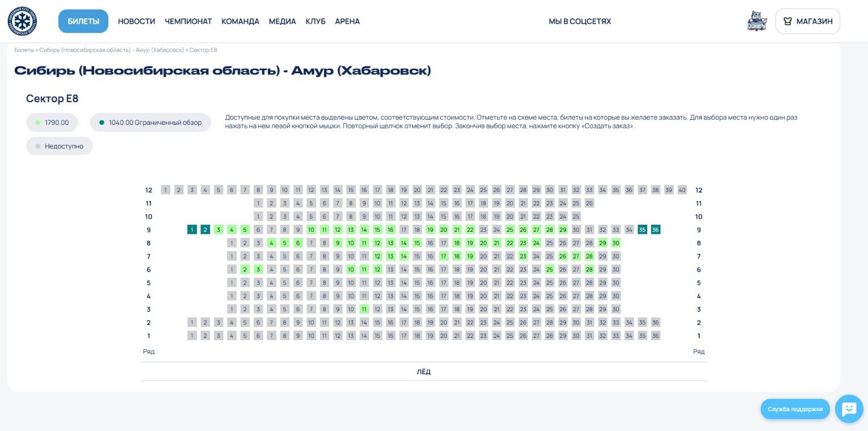Viewport: 868px width, 431px height.
Task: Click unavailable seat 25 in row 10
Action: (576, 217)
